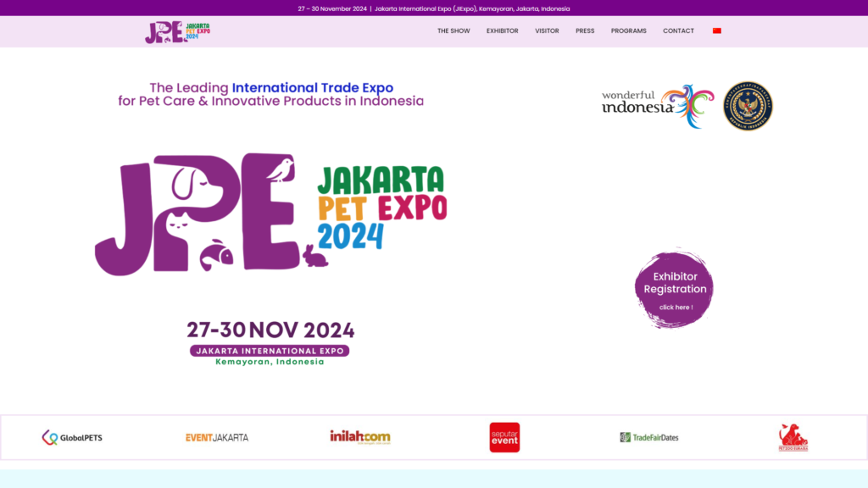
Task: Open the EXHIBITOR menu
Action: (x=502, y=31)
